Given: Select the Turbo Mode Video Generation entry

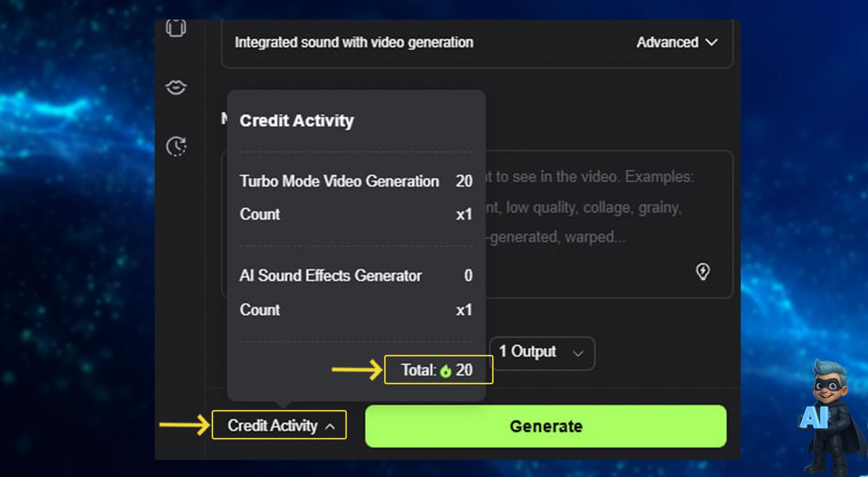Looking at the screenshot, I should (x=339, y=181).
